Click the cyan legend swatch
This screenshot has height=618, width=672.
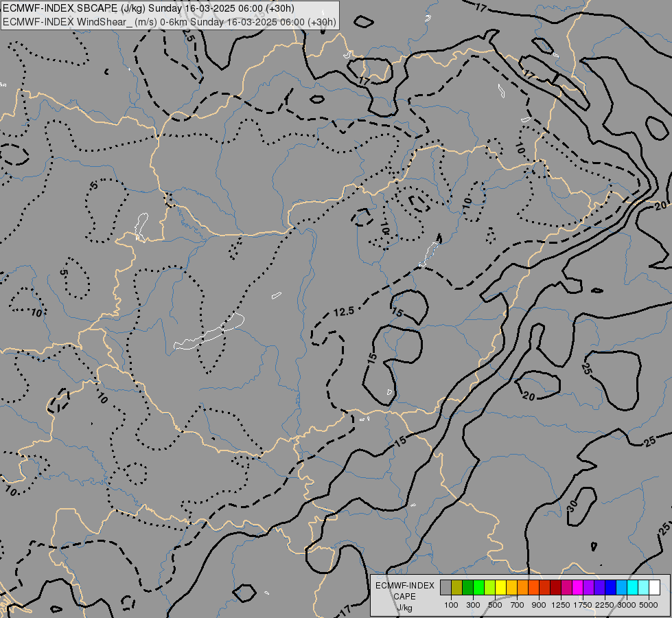click(632, 588)
